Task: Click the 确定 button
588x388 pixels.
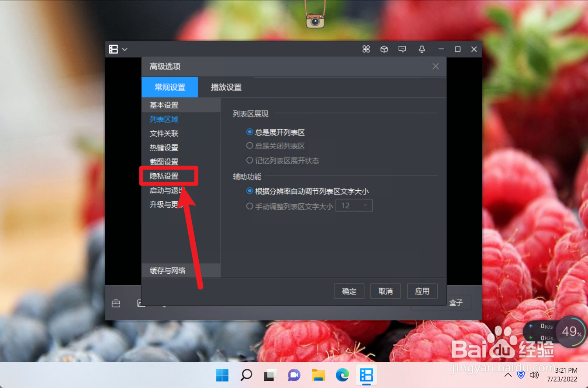Action: click(x=349, y=291)
